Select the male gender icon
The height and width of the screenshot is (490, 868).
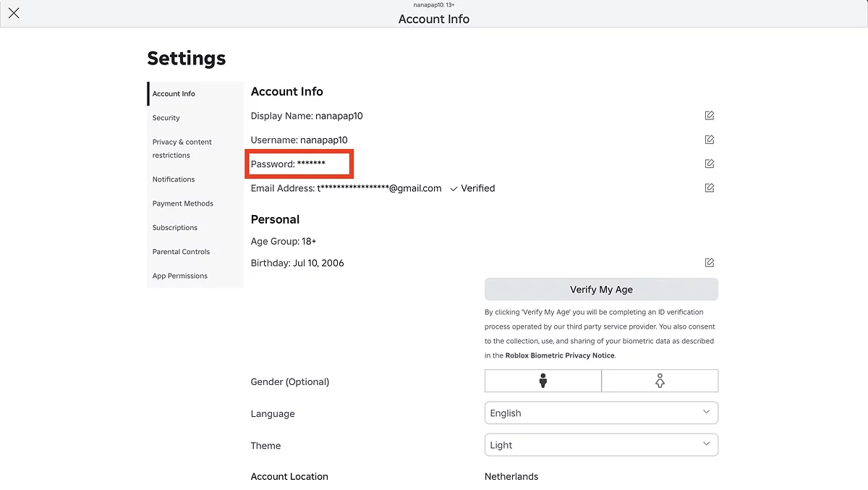[x=542, y=381]
